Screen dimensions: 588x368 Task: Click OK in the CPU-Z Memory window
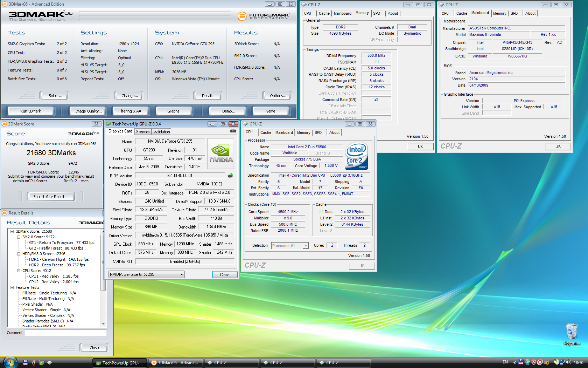click(x=420, y=146)
